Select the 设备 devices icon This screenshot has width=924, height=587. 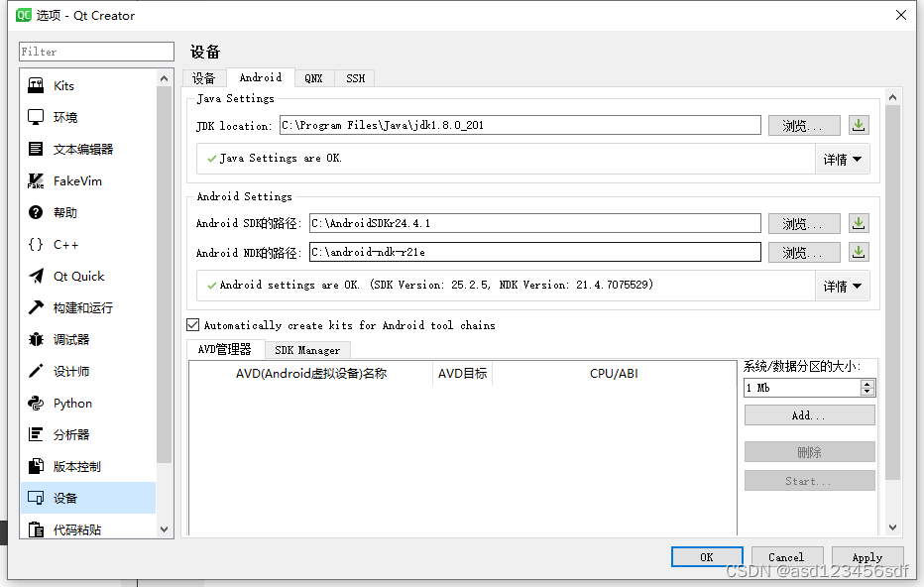(x=36, y=498)
